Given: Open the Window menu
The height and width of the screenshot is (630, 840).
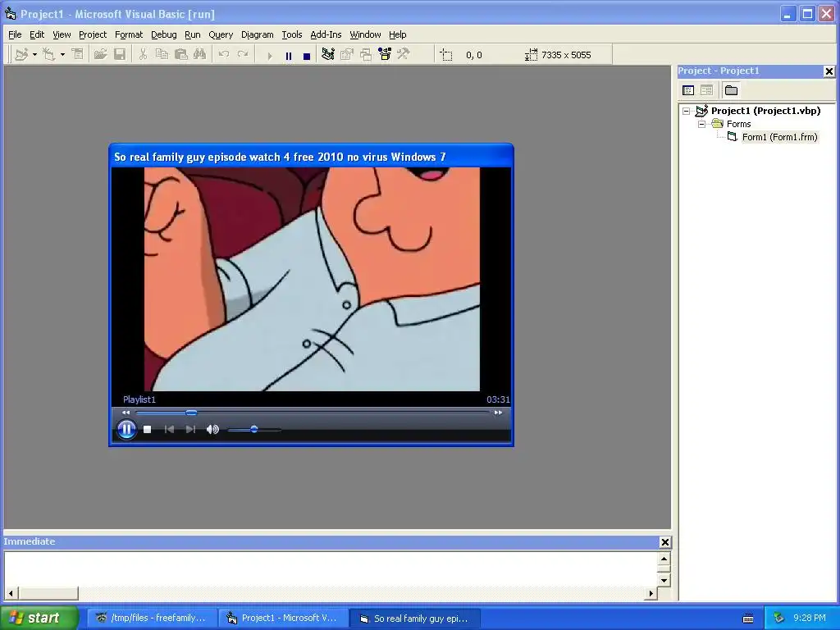Looking at the screenshot, I should 365,34.
